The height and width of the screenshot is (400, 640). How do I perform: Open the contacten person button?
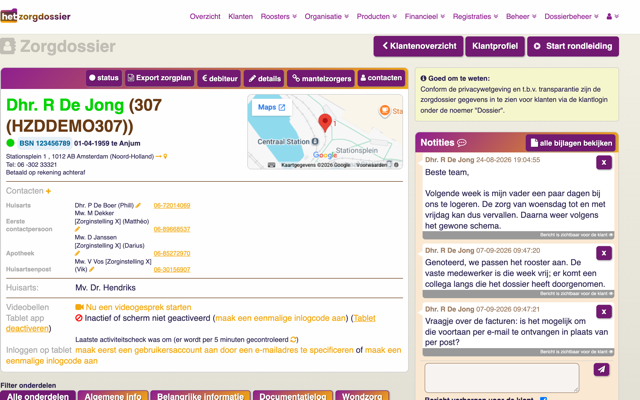[381, 78]
